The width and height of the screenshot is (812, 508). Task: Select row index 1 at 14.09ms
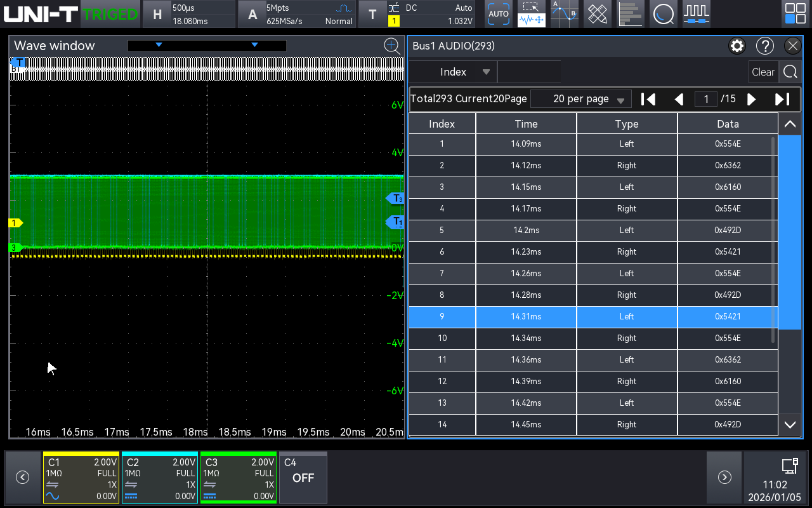pos(593,144)
